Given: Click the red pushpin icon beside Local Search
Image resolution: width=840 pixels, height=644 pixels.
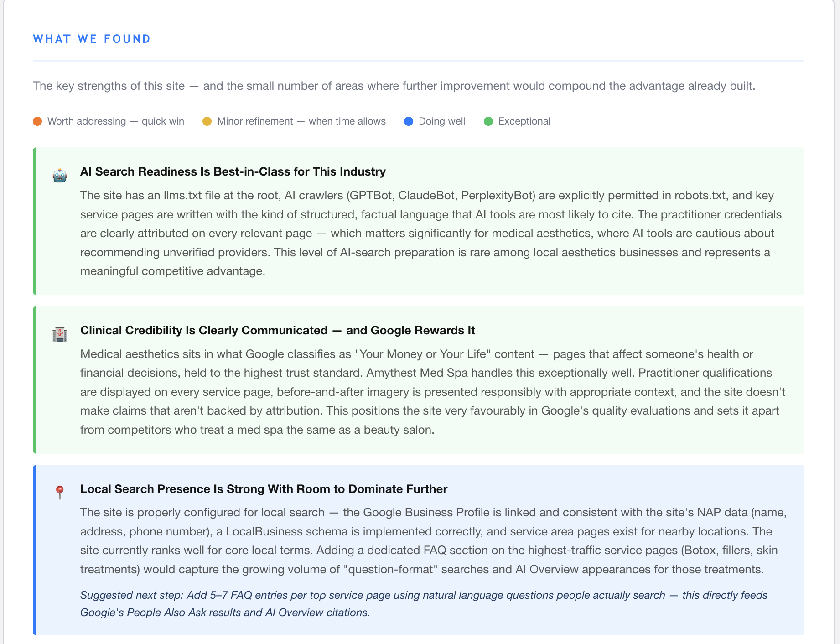Looking at the screenshot, I should [60, 493].
